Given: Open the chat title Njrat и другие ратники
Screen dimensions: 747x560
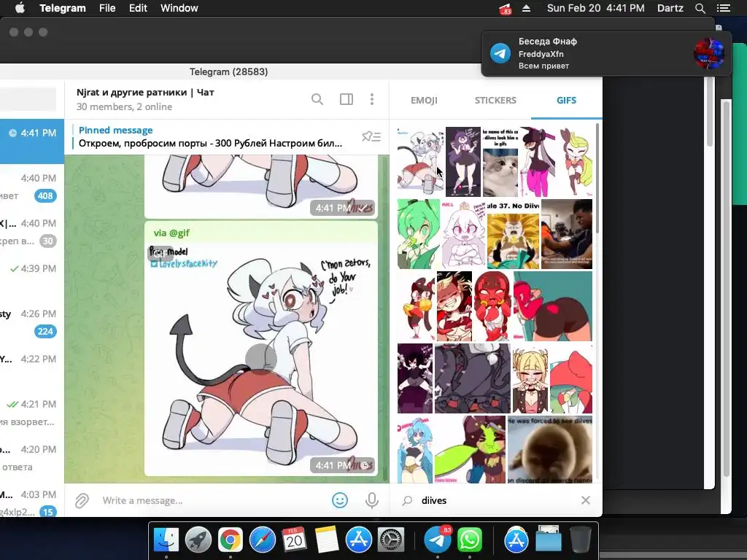Looking at the screenshot, I should click(x=145, y=92).
